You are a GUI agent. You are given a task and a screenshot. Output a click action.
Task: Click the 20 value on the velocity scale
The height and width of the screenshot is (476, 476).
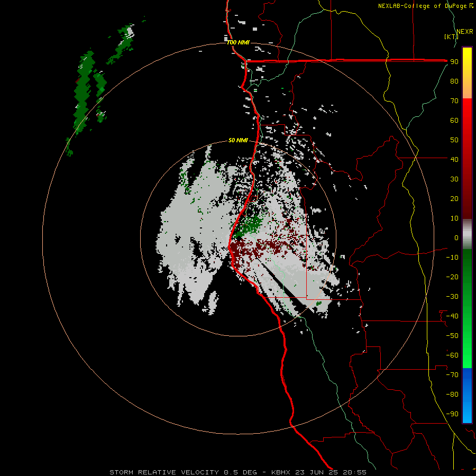coord(454,198)
